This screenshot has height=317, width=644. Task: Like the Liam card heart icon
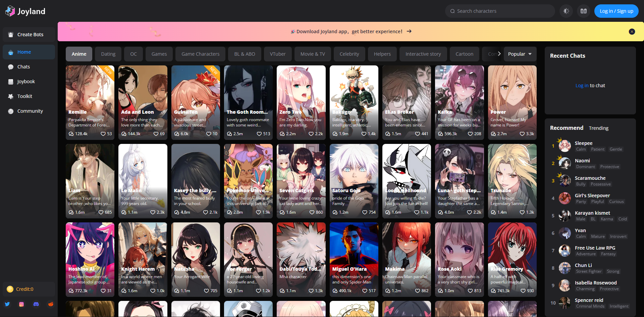[101, 212]
